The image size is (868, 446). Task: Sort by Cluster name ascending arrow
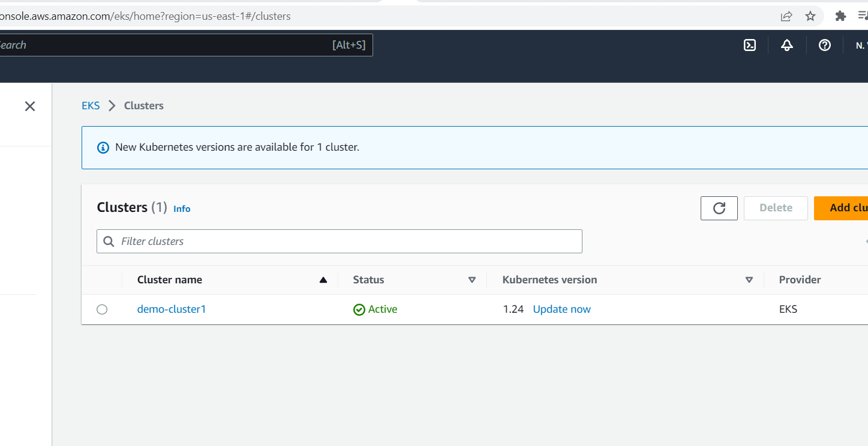click(x=323, y=280)
